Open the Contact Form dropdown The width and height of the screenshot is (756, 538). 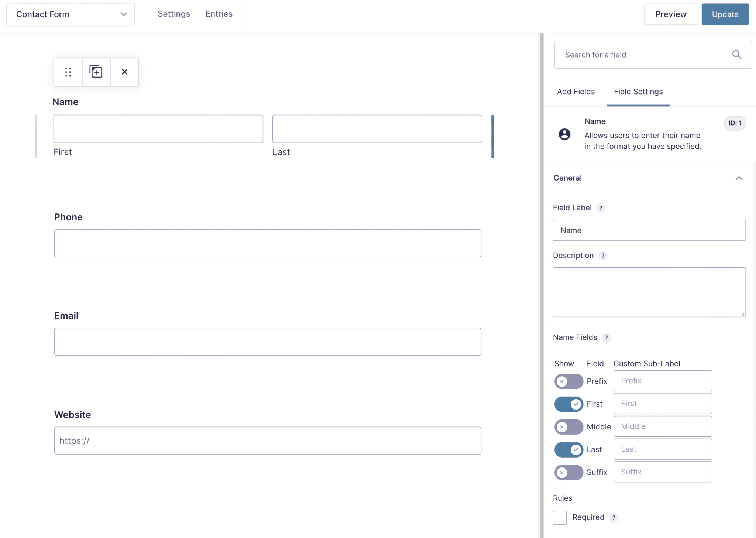pyautogui.click(x=123, y=14)
